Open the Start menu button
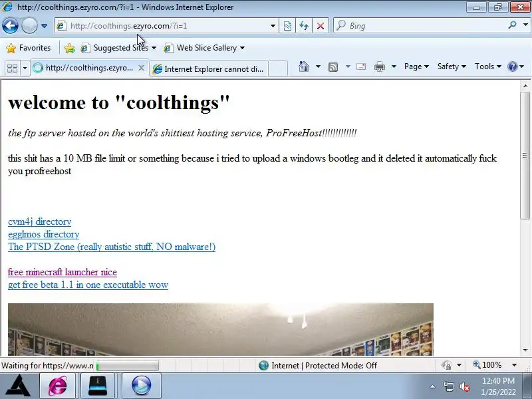The image size is (532, 399). click(19, 386)
